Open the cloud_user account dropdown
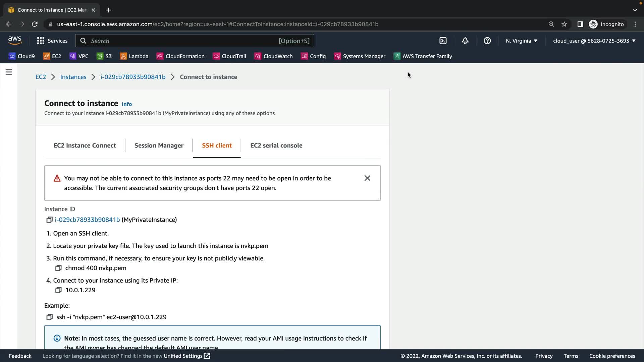 594,41
